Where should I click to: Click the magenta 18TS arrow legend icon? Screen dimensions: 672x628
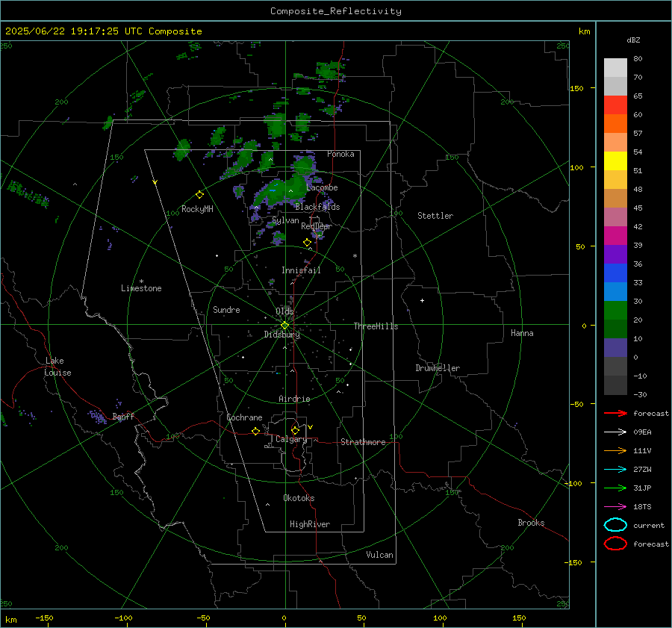[x=615, y=507]
